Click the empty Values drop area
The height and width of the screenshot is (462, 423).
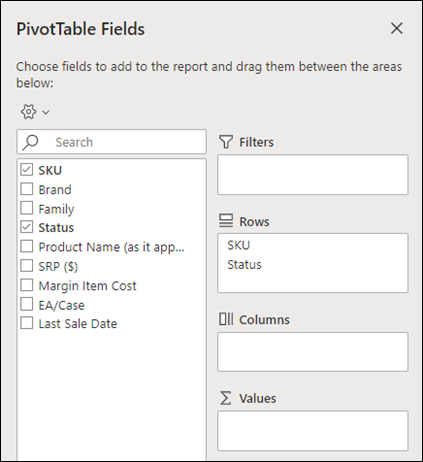[x=313, y=431]
